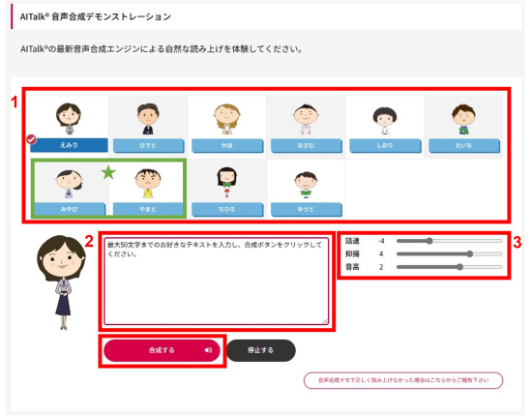Adjust the 音高 pitch slider
Image resolution: width=532 pixels, height=415 pixels.
tap(449, 267)
